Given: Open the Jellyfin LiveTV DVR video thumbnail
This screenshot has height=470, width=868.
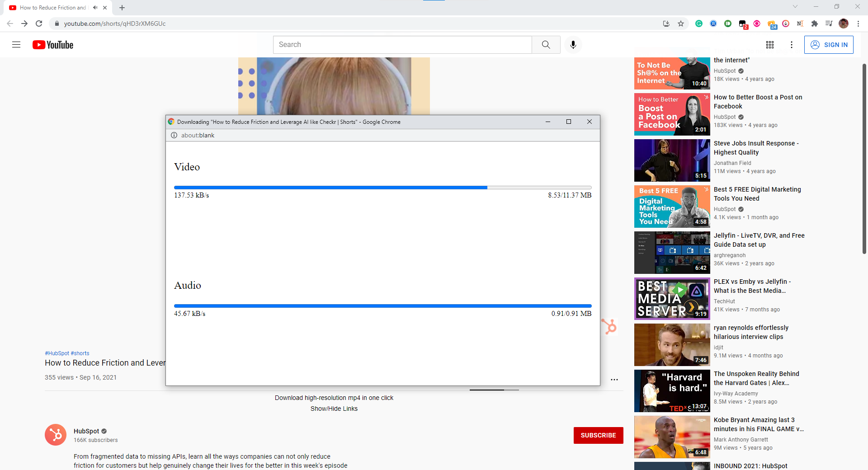Looking at the screenshot, I should (672, 253).
